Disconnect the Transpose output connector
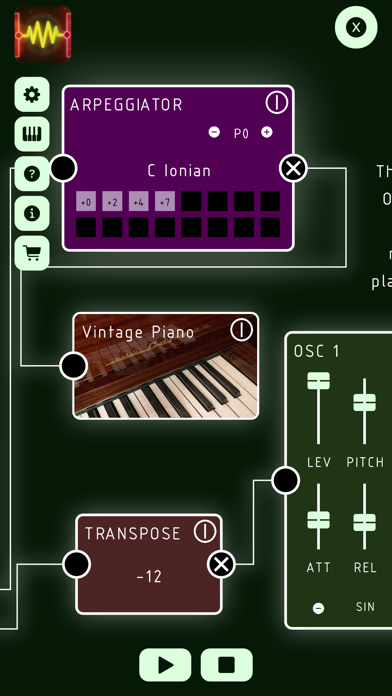Viewport: 392px width, 696px height. (x=222, y=564)
